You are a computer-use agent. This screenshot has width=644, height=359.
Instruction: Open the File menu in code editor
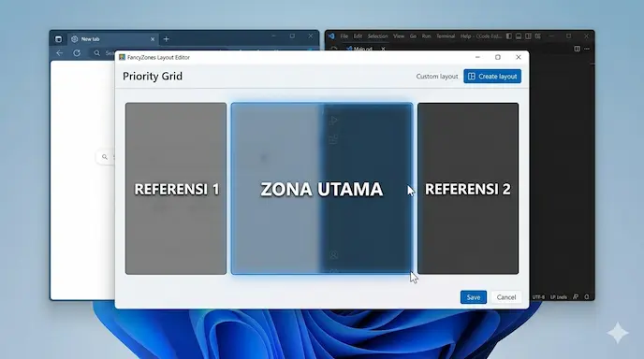coord(344,36)
